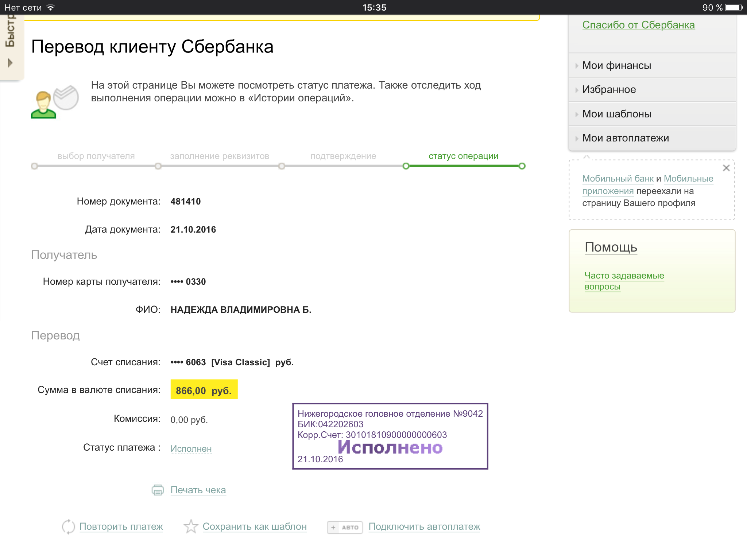Screen dimensions: 747x560
Task: Click the star save-template icon
Action: [x=191, y=527]
